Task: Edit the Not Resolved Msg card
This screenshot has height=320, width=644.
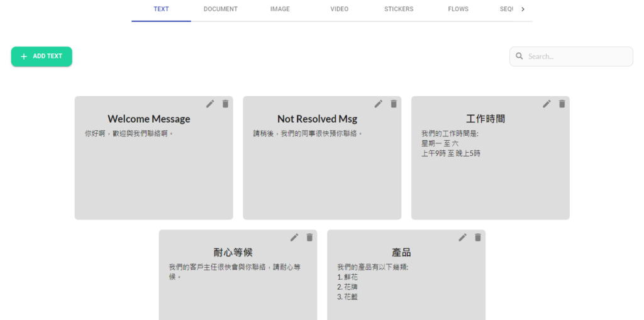Action: point(379,104)
